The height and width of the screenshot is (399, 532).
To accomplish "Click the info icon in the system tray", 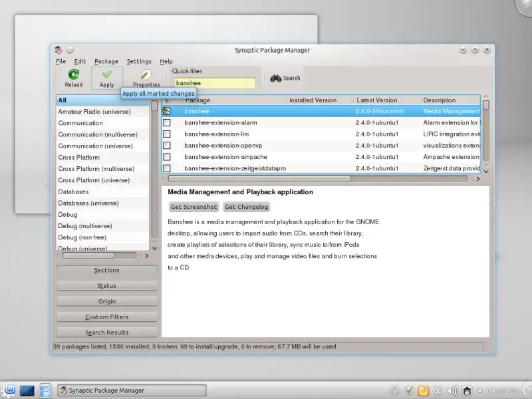I will tap(394, 391).
